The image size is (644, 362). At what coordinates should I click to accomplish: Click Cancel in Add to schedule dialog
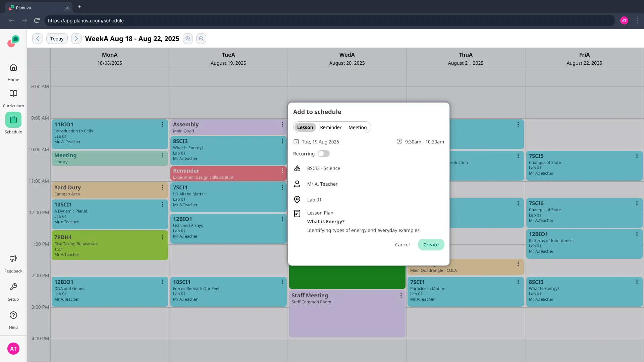402,245
